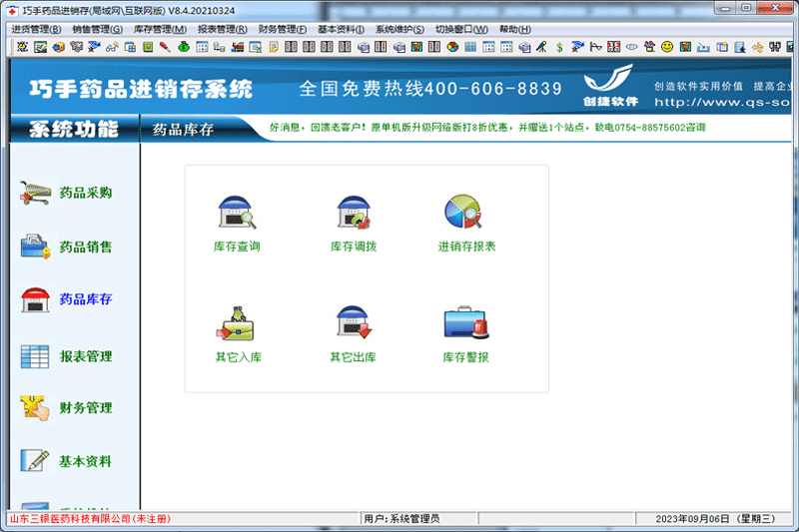Screen dimensions: 799x532
Task: Click the document-with-star toolbar icon
Action: [x=740, y=47]
